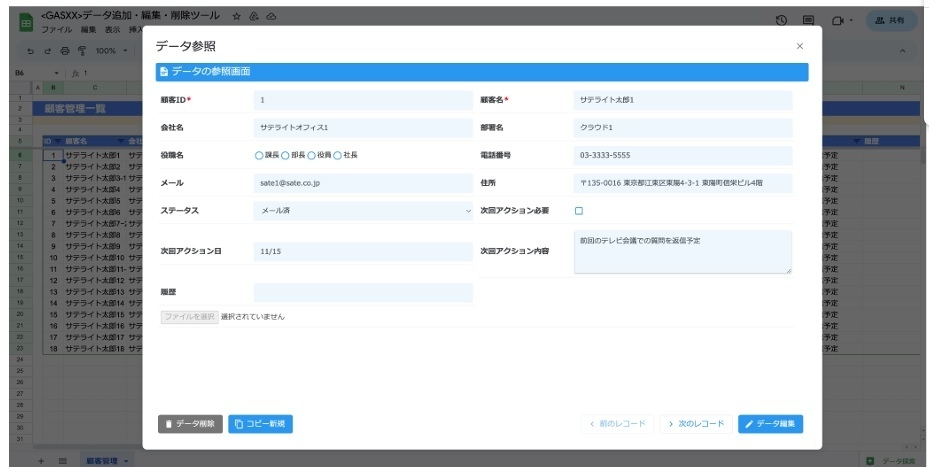Select the 課長 radio button
The height and width of the screenshot is (467, 929).
click(x=260, y=155)
